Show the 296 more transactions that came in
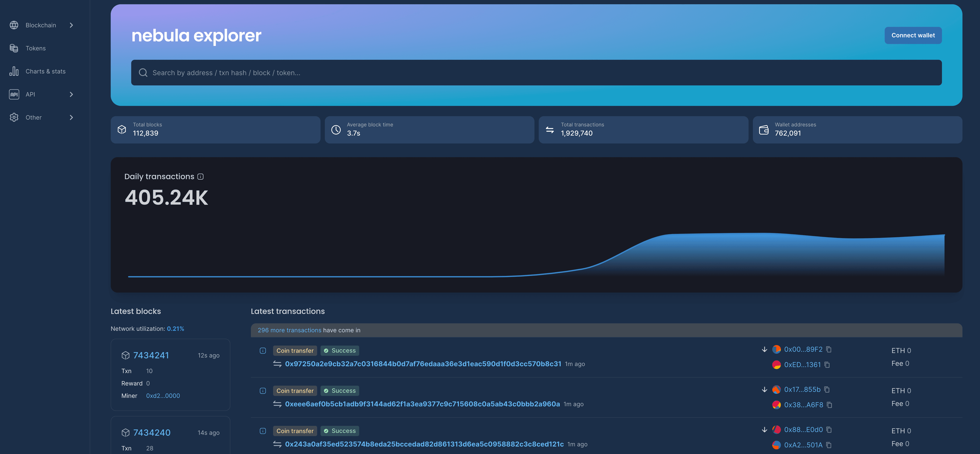The width and height of the screenshot is (980, 454). pos(289,330)
